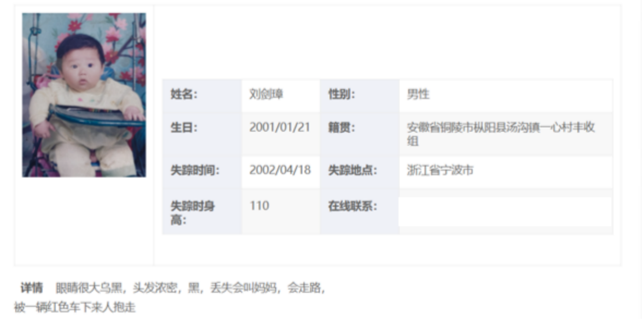Select the name value 刘剑璋
This screenshot has width=644, height=320.
(266, 94)
